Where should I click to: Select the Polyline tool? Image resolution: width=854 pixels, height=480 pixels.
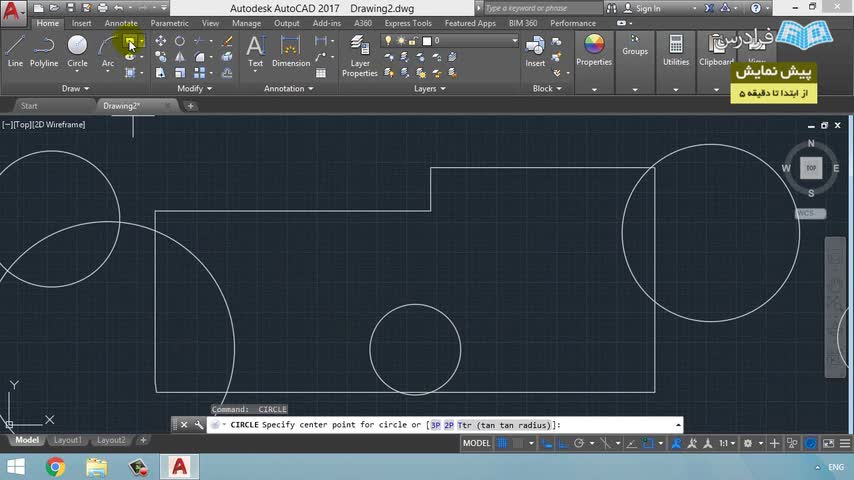tap(44, 50)
